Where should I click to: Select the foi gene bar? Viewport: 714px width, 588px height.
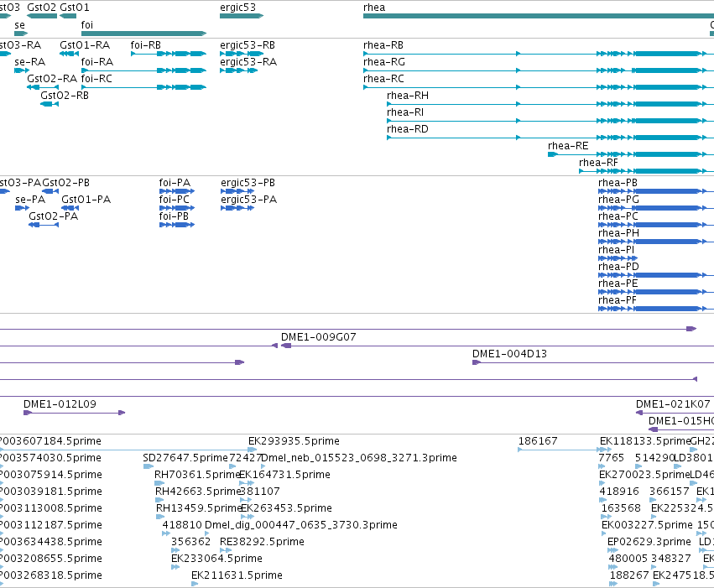144,34
